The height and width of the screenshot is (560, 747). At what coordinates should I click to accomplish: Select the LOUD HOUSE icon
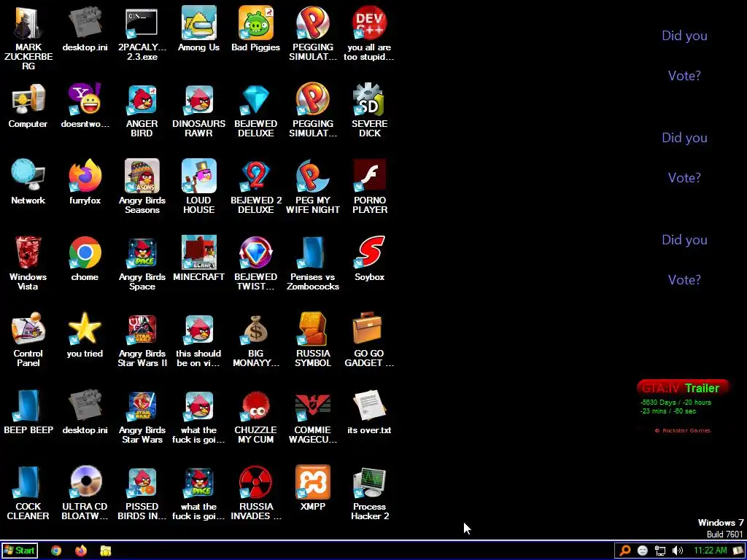(198, 176)
